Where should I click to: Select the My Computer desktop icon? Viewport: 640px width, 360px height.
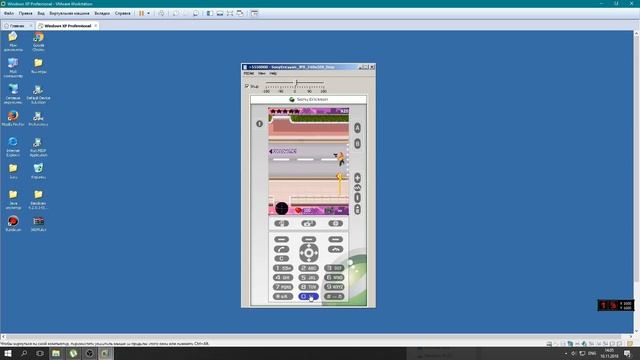pyautogui.click(x=13, y=67)
